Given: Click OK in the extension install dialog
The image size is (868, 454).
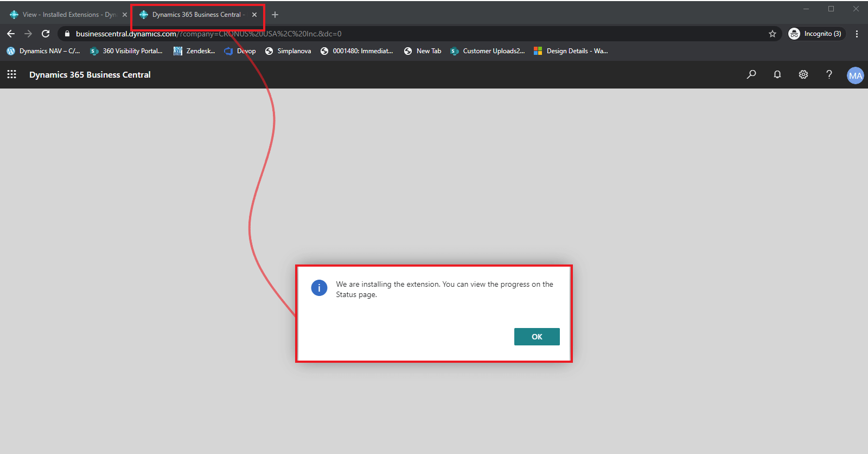Looking at the screenshot, I should pyautogui.click(x=537, y=337).
